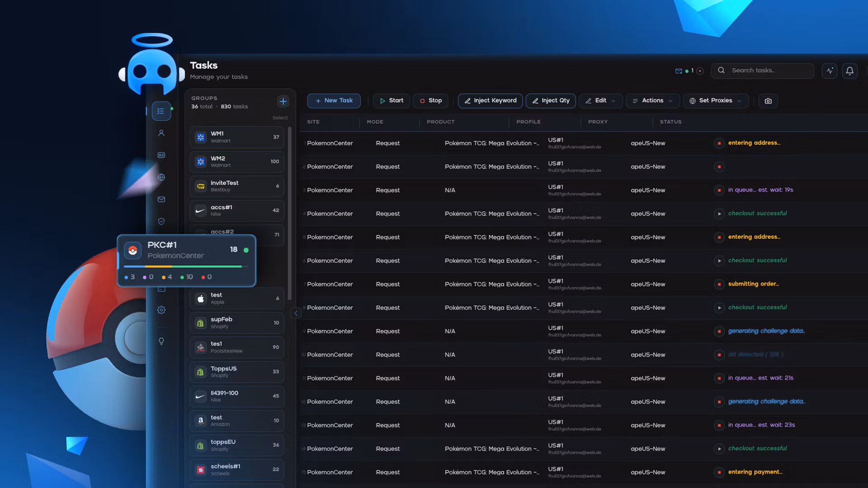Stop the task with 'est. wait: 21s'
Image resolution: width=868 pixels, height=488 pixels.
[719, 378]
